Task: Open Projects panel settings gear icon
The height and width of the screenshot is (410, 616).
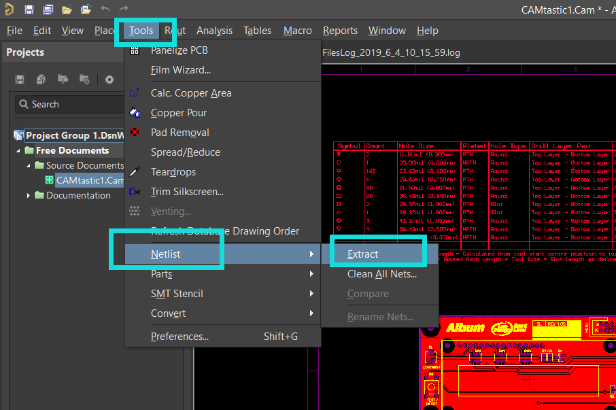Action: tap(109, 79)
